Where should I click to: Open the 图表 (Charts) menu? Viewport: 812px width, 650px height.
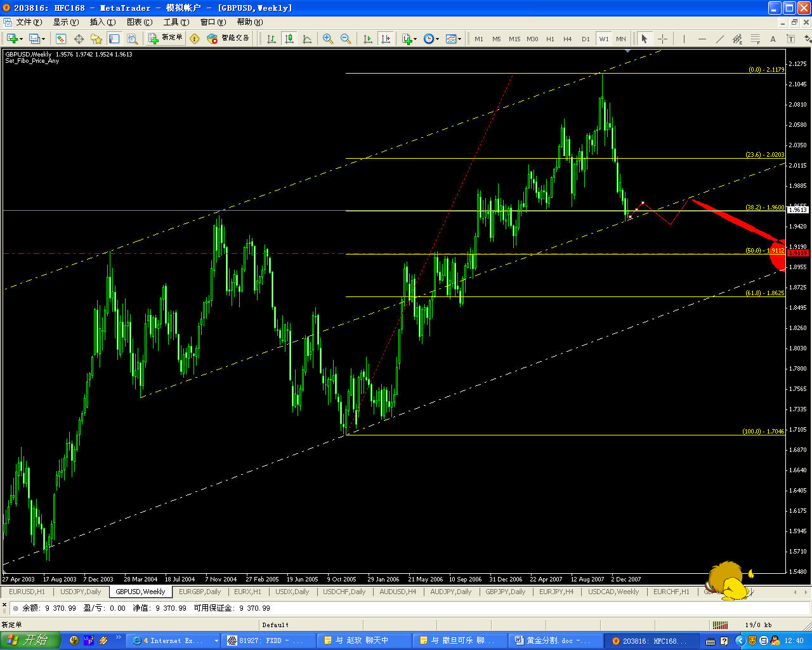[139, 22]
